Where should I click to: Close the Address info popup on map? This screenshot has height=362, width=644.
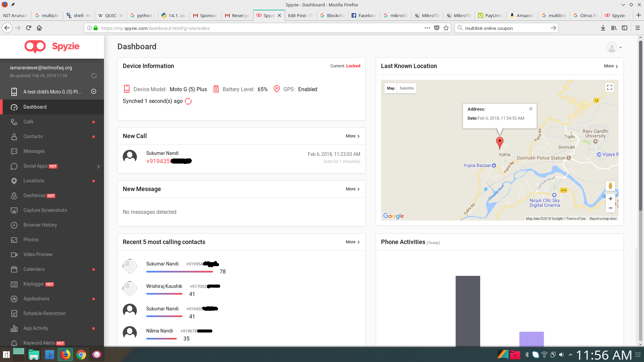531,109
